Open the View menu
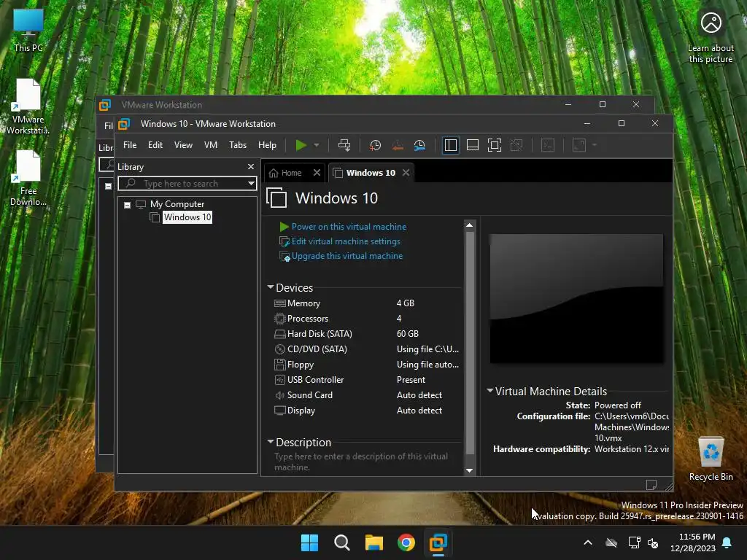Viewport: 747px width, 560px height. pos(183,145)
